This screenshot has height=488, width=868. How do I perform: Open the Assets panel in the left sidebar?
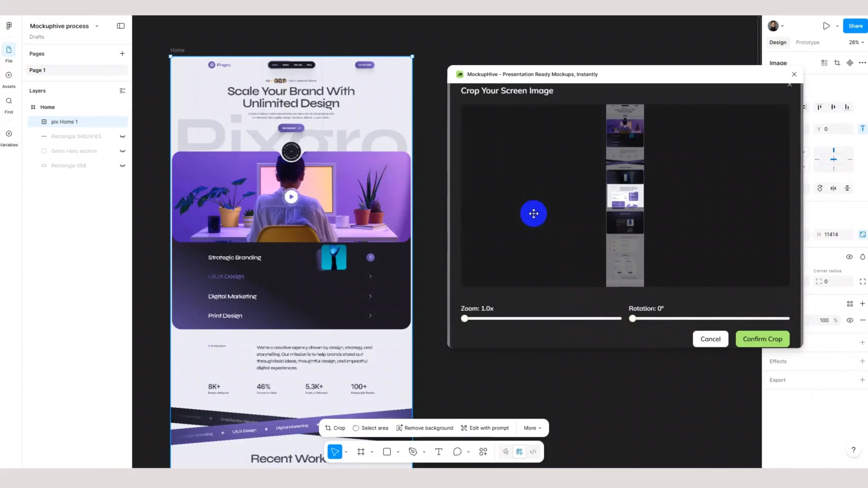[8, 79]
